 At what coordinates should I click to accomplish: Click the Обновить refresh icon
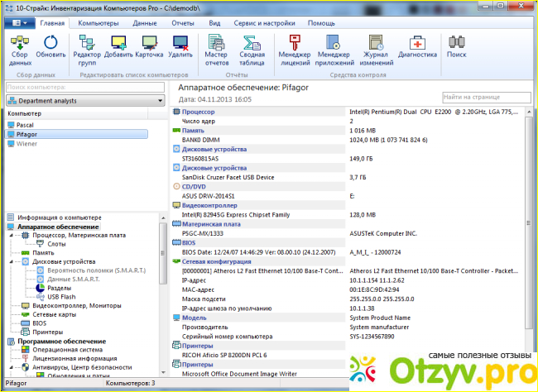(50, 48)
